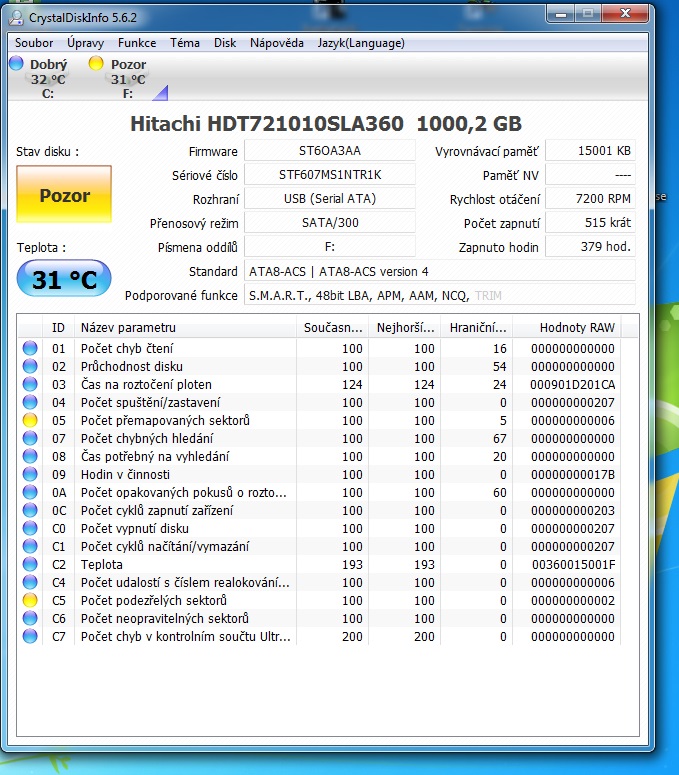Open the Úpravy menu
This screenshot has width=679, height=775.
click(x=85, y=43)
